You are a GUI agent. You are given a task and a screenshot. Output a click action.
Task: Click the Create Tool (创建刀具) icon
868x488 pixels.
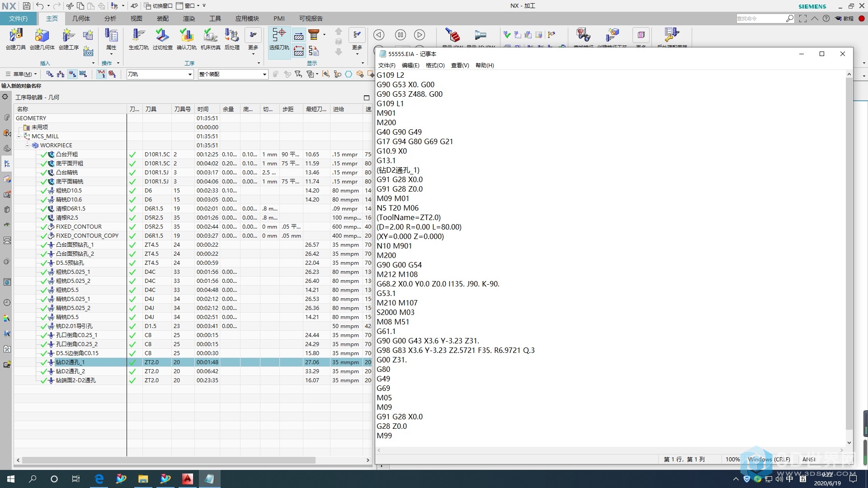pos(16,39)
